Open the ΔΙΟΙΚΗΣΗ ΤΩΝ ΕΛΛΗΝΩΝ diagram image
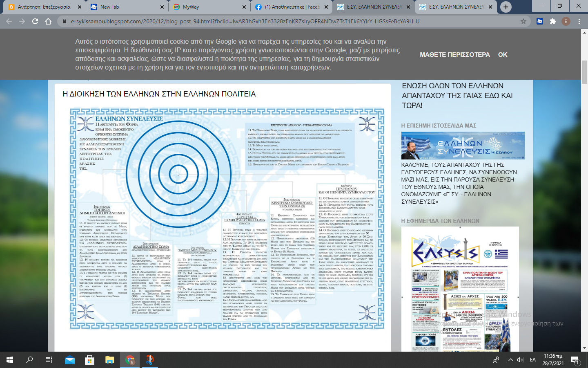 coord(227,218)
